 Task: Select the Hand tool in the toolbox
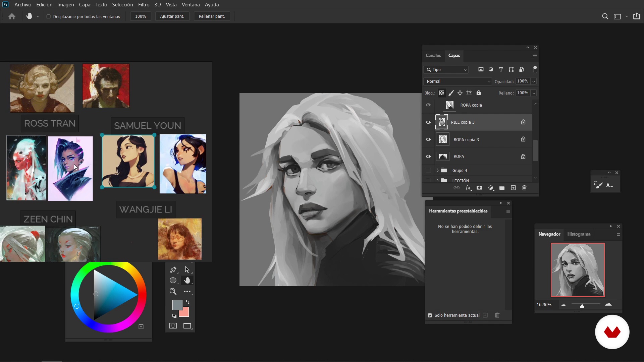tap(187, 281)
